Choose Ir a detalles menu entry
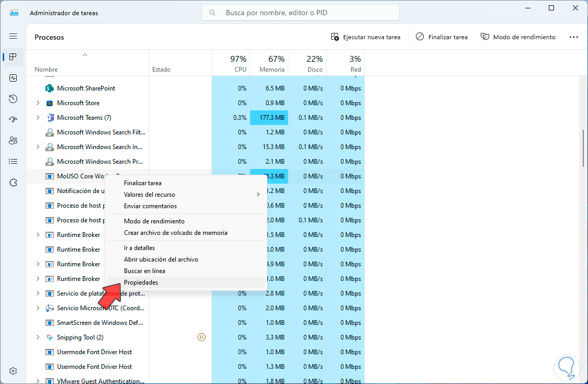588x384 pixels. point(186,248)
